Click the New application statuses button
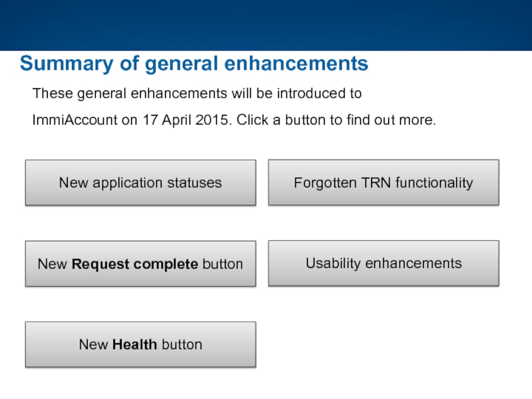 tap(140, 182)
